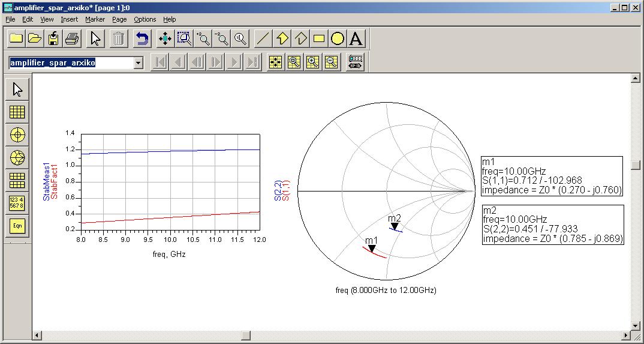644x344 pixels.
Task: Click the vertical scrollbar down arrow
Action: pyautogui.click(x=636, y=326)
